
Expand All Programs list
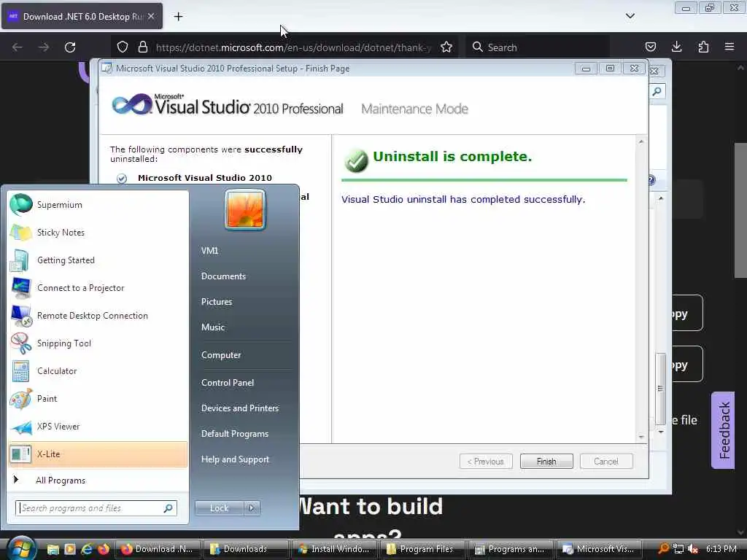(x=98, y=480)
